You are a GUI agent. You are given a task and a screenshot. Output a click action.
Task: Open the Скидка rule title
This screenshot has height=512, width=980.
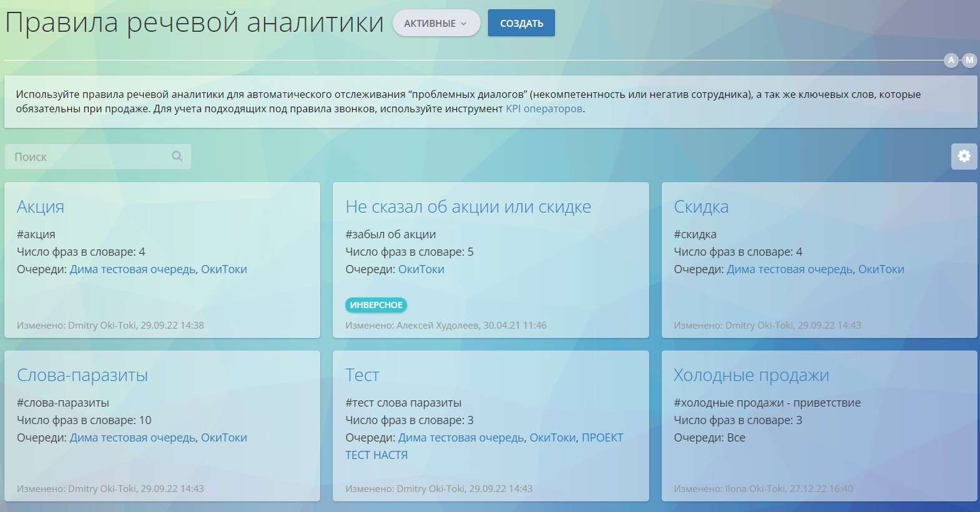click(701, 206)
